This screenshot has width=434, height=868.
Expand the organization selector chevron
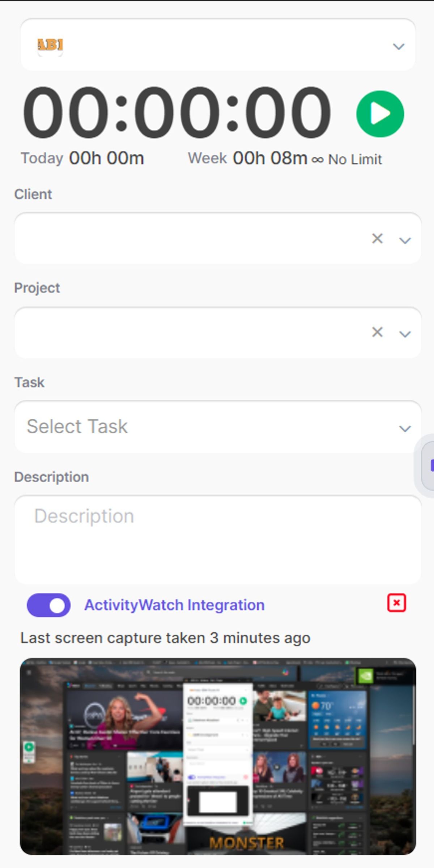pos(399,46)
